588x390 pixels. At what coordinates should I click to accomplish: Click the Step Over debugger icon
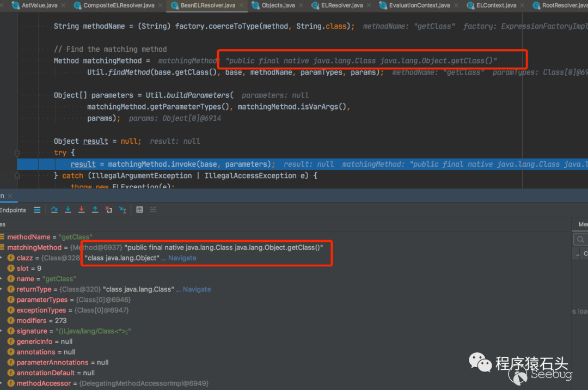pyautogui.click(x=54, y=210)
